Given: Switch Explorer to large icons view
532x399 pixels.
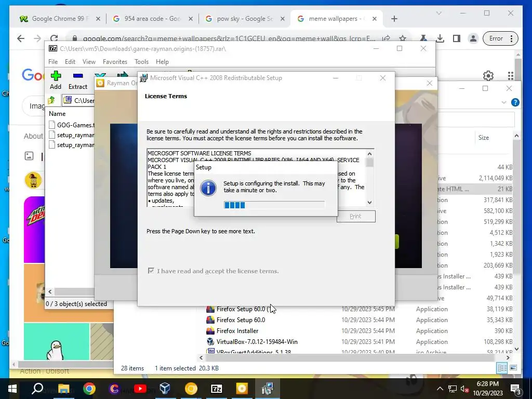Looking at the screenshot, I should click(513, 368).
